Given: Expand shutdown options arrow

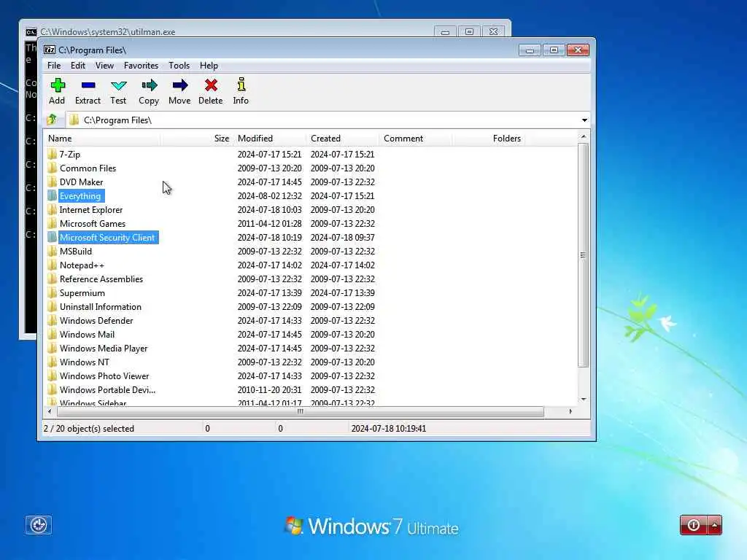Looking at the screenshot, I should (715, 525).
